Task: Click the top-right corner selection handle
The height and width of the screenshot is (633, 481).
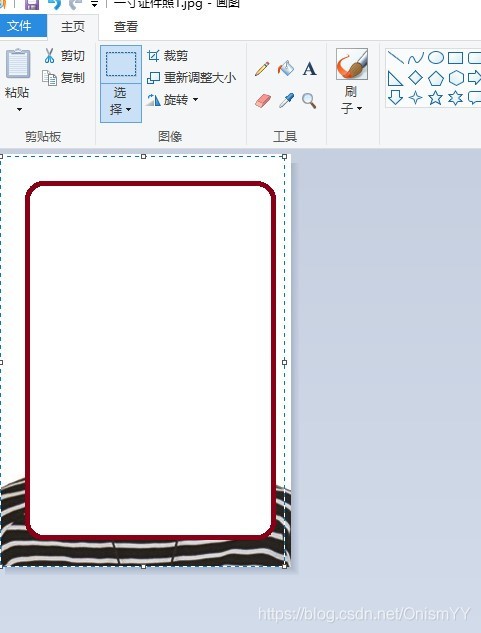Action: click(284, 156)
